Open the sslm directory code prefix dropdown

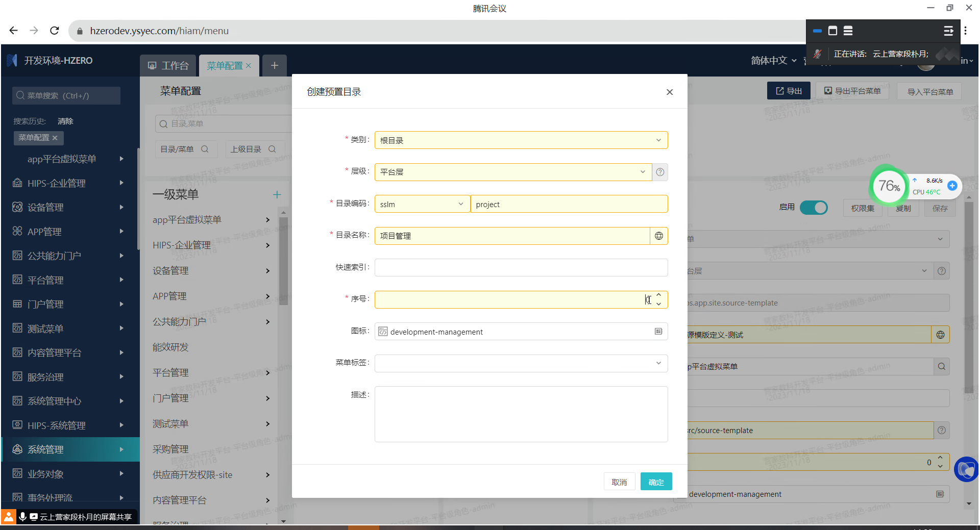click(x=422, y=204)
